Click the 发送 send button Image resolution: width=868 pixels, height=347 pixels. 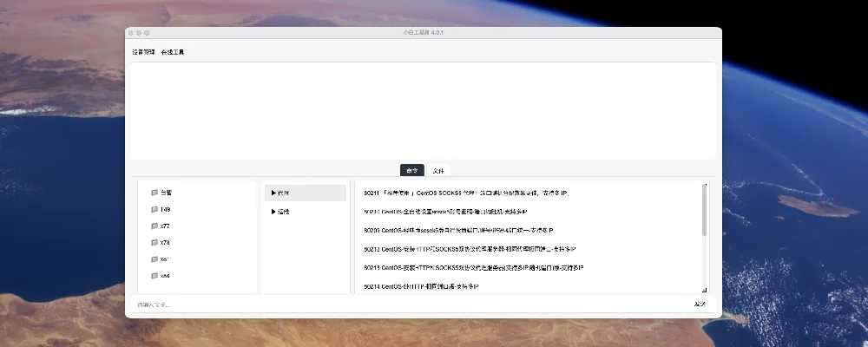[700, 304]
